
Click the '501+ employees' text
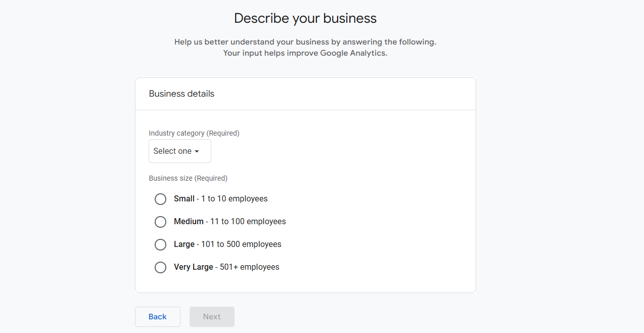click(249, 267)
